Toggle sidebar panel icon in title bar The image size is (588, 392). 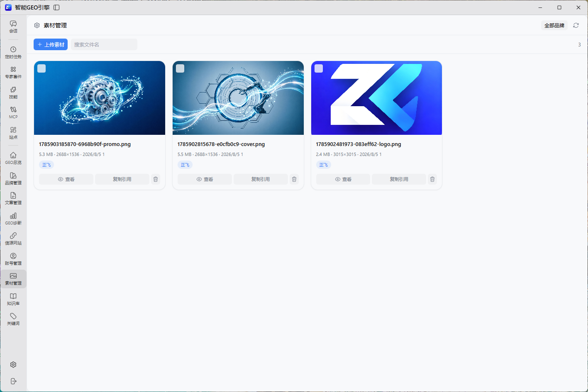(x=56, y=7)
